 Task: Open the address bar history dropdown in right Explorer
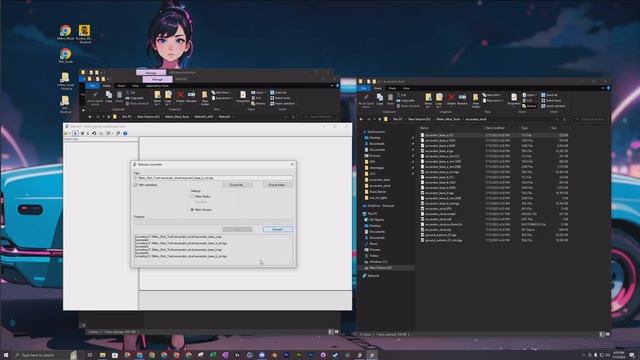557,119
